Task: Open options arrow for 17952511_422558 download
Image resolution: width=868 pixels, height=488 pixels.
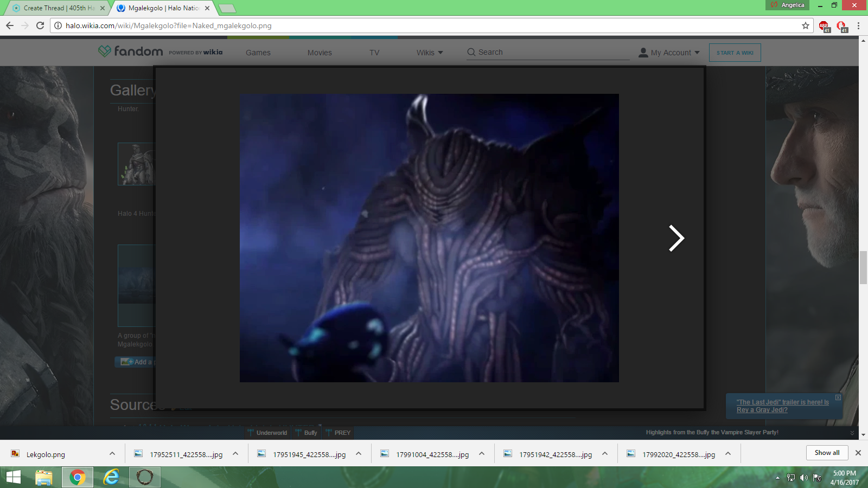Action: tap(235, 454)
